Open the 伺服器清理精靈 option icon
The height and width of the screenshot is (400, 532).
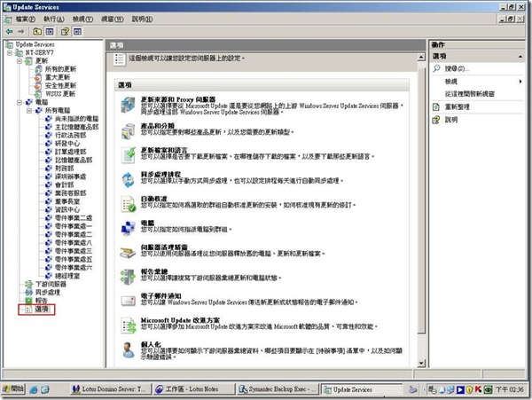pyautogui.click(x=128, y=252)
